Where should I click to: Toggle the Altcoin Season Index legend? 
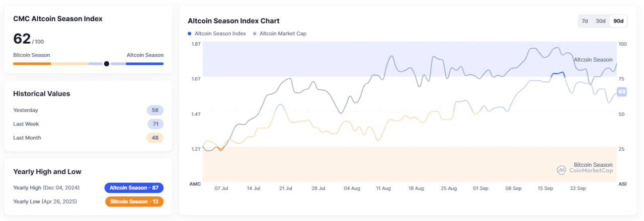[220, 34]
